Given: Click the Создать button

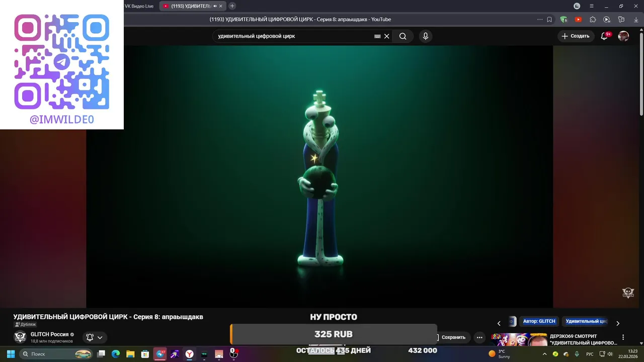Looking at the screenshot, I should (x=576, y=36).
